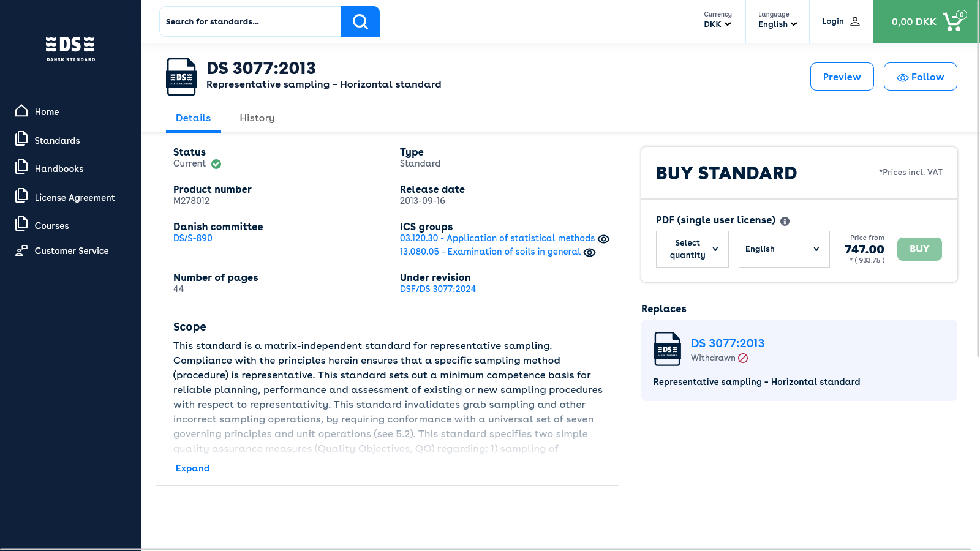Open Customer Service from the sidebar icon

21,250
